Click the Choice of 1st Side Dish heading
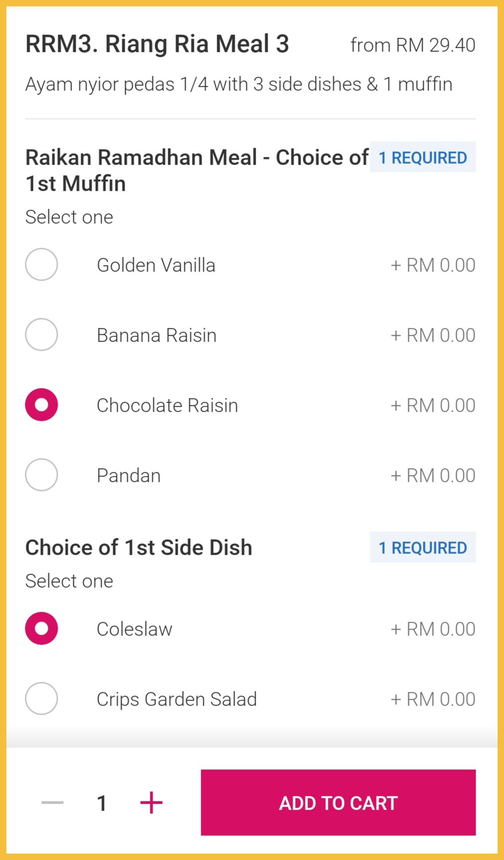Viewport: 504px width, 860px height. [x=139, y=547]
